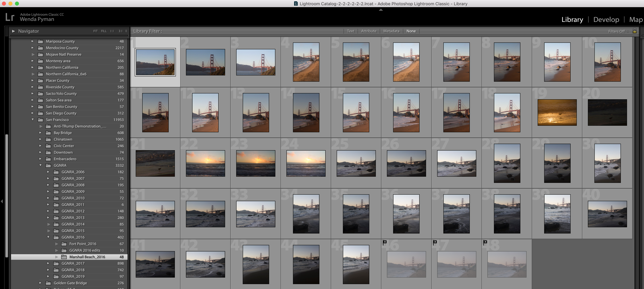Set Navigator zoom to 1:1
The height and width of the screenshot is (289, 644).
coord(112,31)
